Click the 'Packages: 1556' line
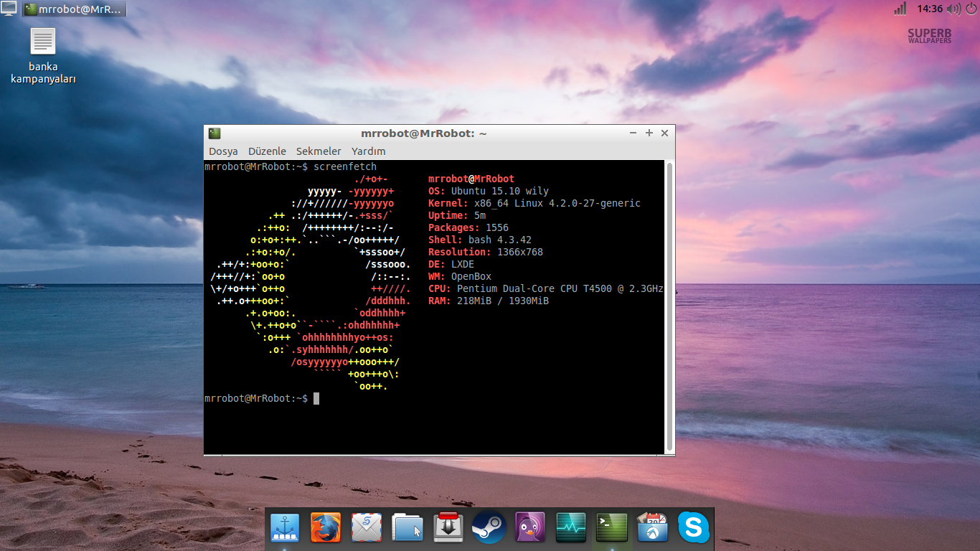This screenshot has height=551, width=980. coord(468,228)
